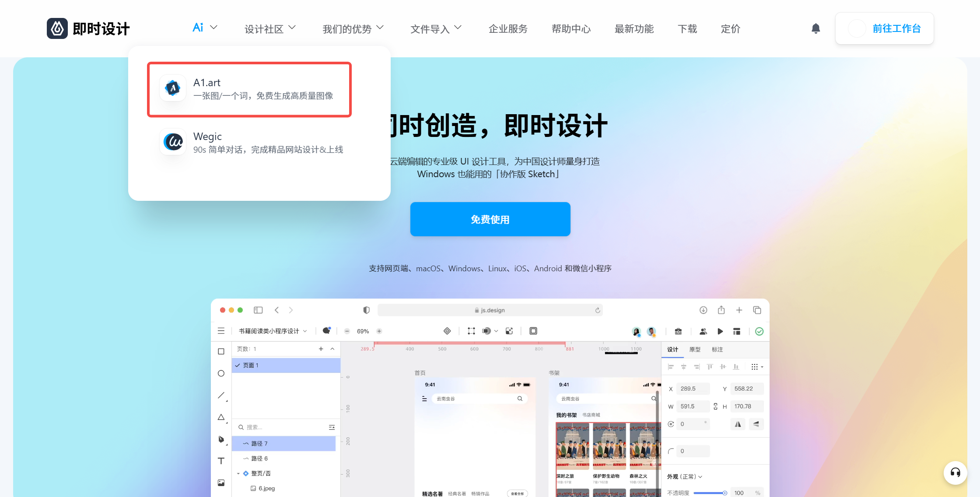
Task: Click the plugin toolbox icon in editor
Action: point(678,331)
